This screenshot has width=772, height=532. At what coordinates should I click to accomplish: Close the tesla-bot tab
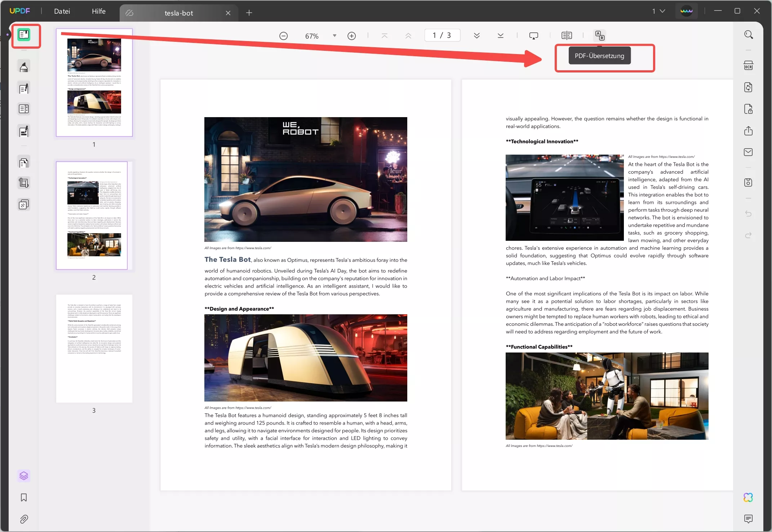pos(228,13)
